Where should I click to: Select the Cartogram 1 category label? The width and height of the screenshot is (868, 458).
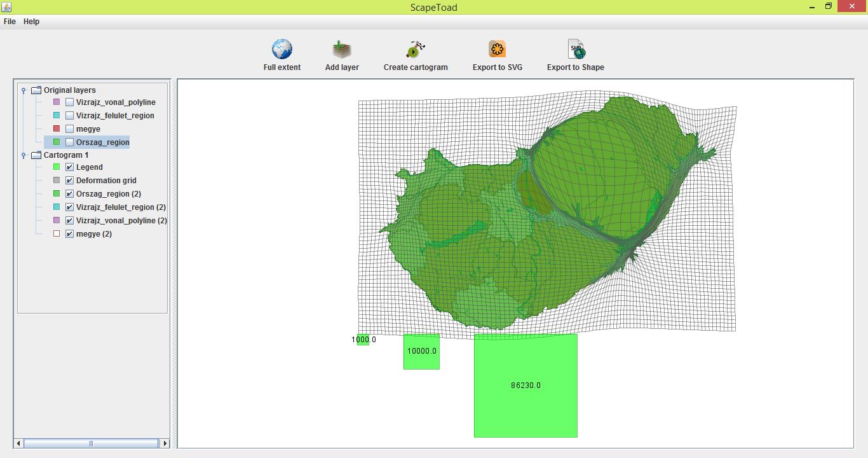tap(66, 155)
